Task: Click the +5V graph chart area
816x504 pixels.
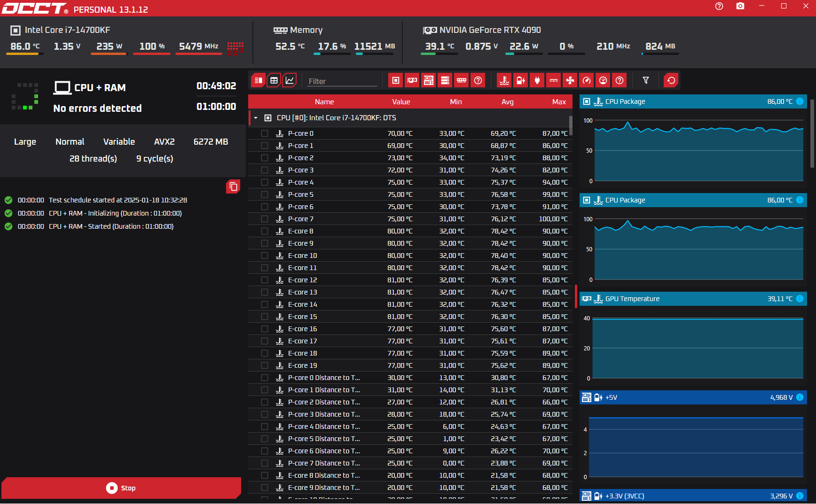Action: pyautogui.click(x=696, y=446)
